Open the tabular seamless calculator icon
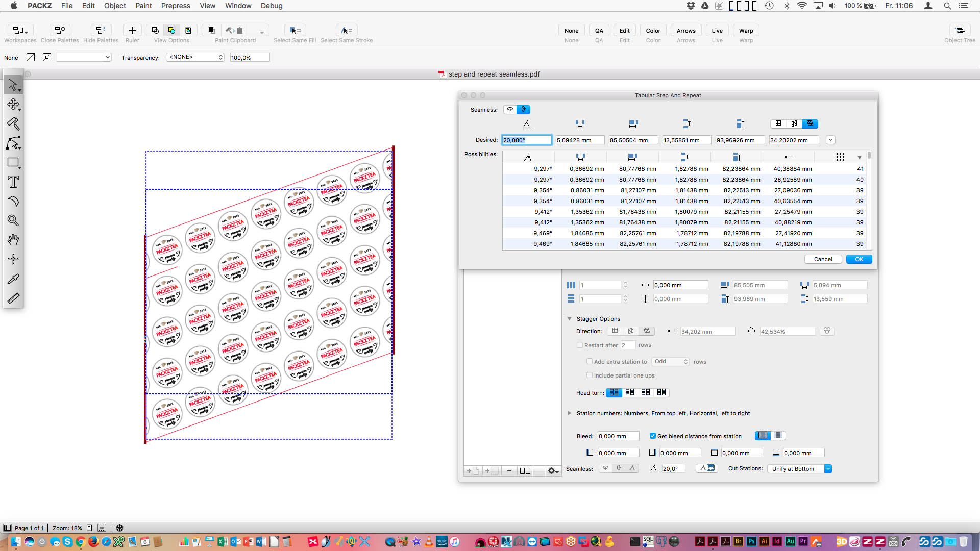 707,468
